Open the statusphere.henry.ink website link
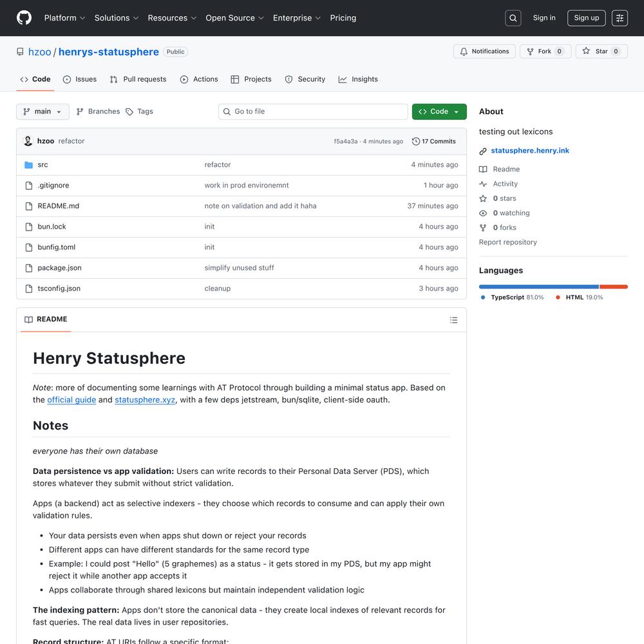The image size is (644, 644). (530, 151)
